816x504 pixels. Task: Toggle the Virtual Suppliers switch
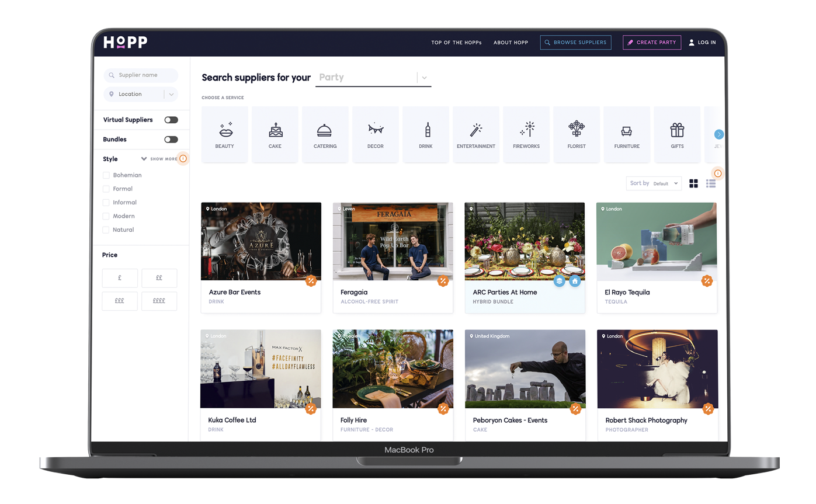click(x=171, y=120)
